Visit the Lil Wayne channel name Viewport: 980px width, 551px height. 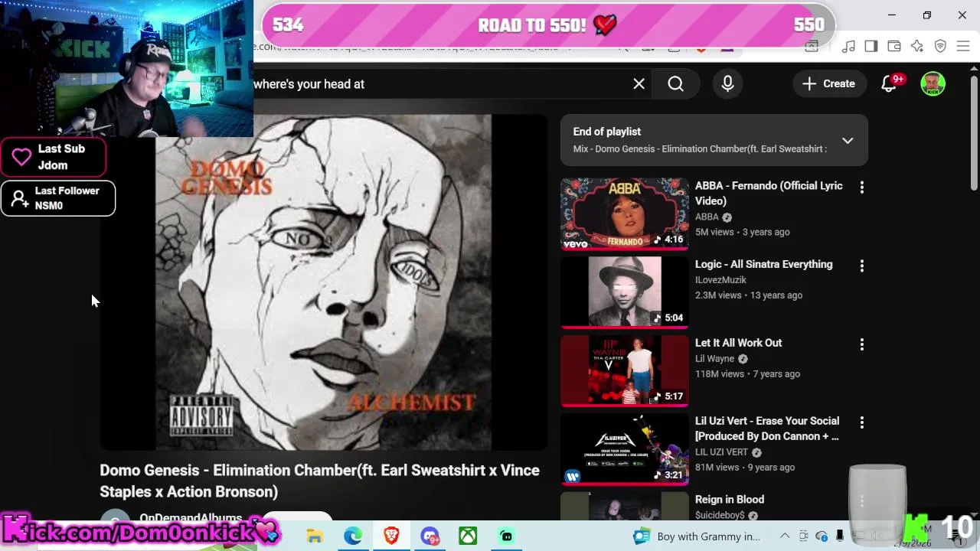coord(714,359)
